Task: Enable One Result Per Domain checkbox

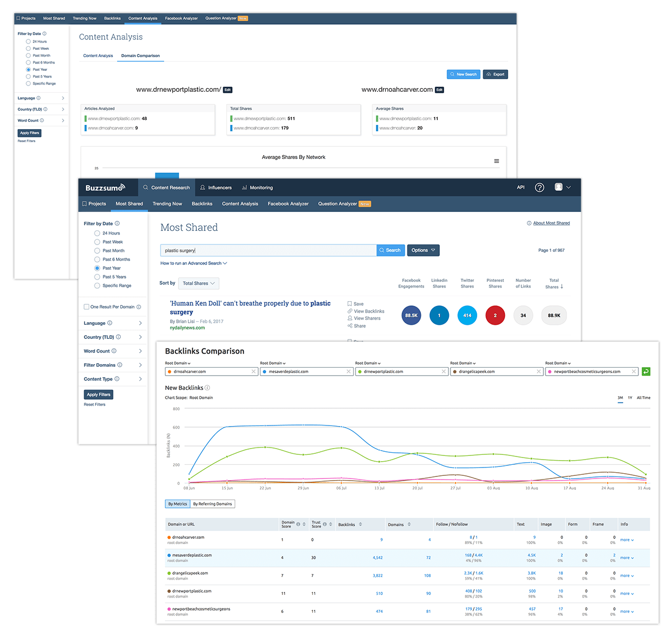Action: 86,307
